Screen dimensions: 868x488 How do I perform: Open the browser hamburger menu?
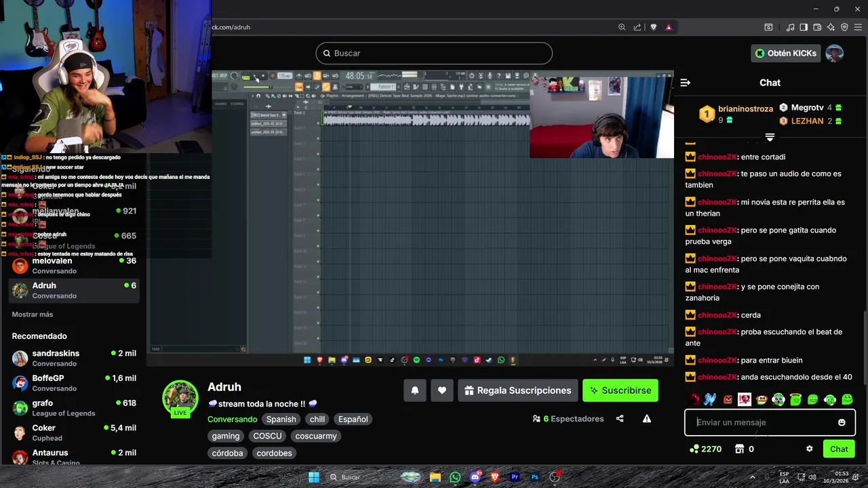click(x=858, y=27)
